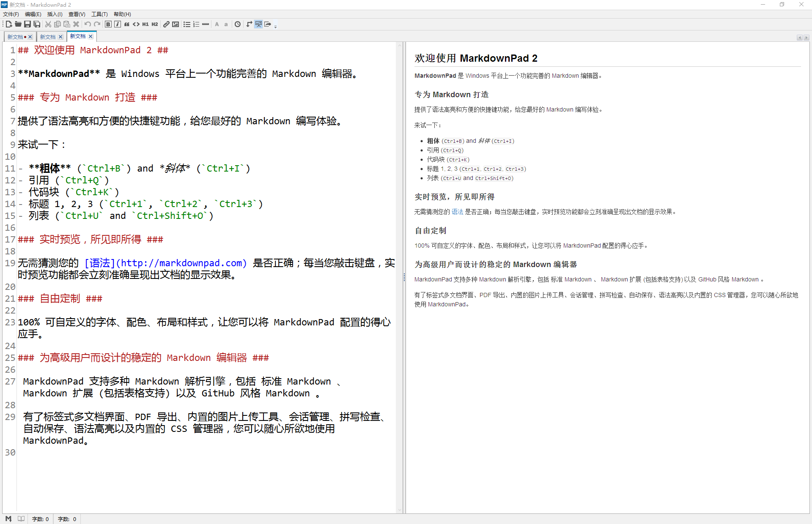The image size is (812, 524).
Task: Delete selection with X toolbar icon
Action: (x=76, y=24)
